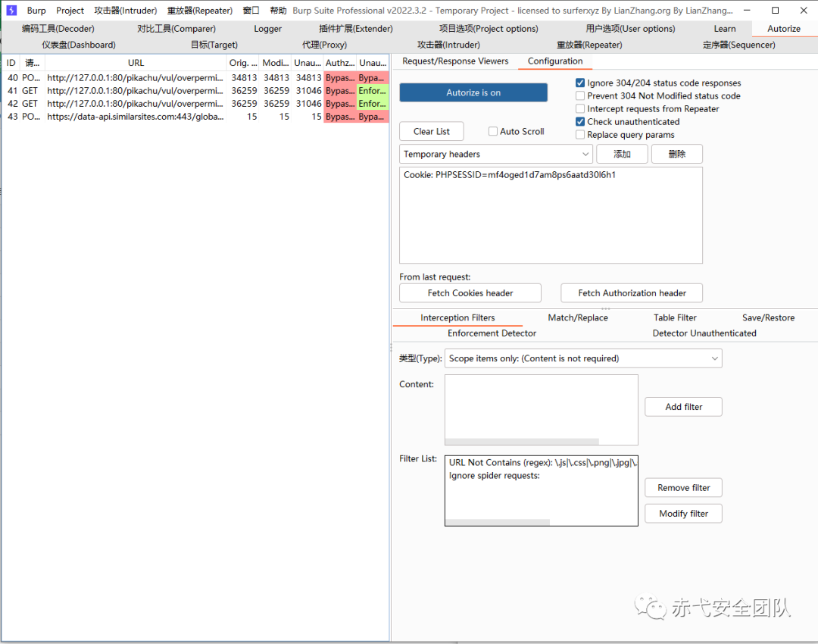Enable Intercept requests from Repeater
Screen dimensions: 818x644
580,109
